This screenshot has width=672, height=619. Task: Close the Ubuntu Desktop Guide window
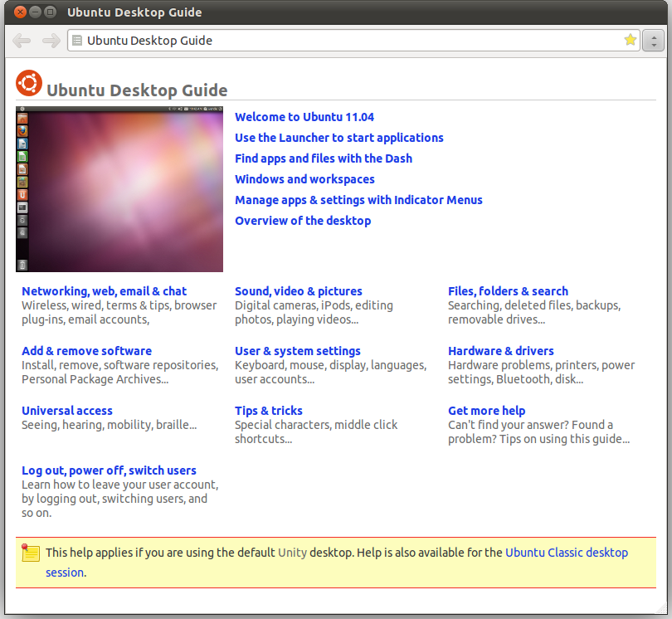[20, 12]
